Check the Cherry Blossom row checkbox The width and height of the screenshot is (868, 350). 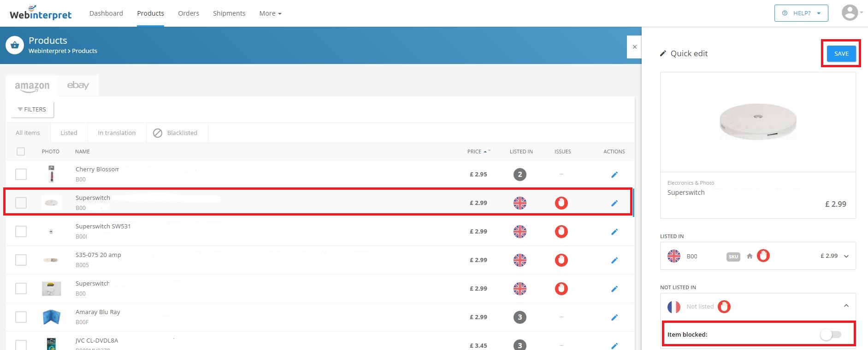click(x=21, y=175)
